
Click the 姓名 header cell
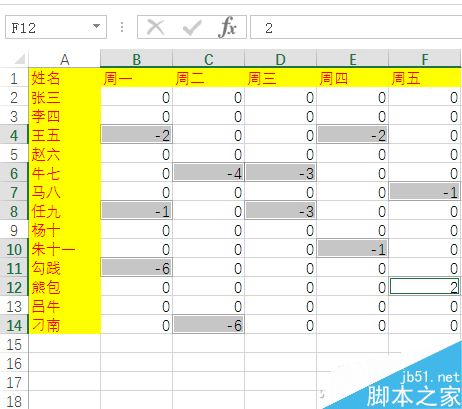pyautogui.click(x=64, y=78)
